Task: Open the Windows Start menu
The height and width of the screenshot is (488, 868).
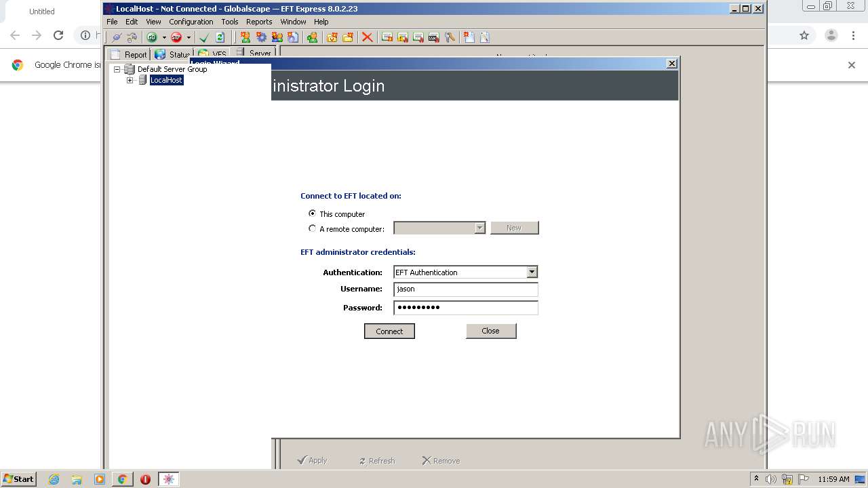Action: click(x=18, y=479)
